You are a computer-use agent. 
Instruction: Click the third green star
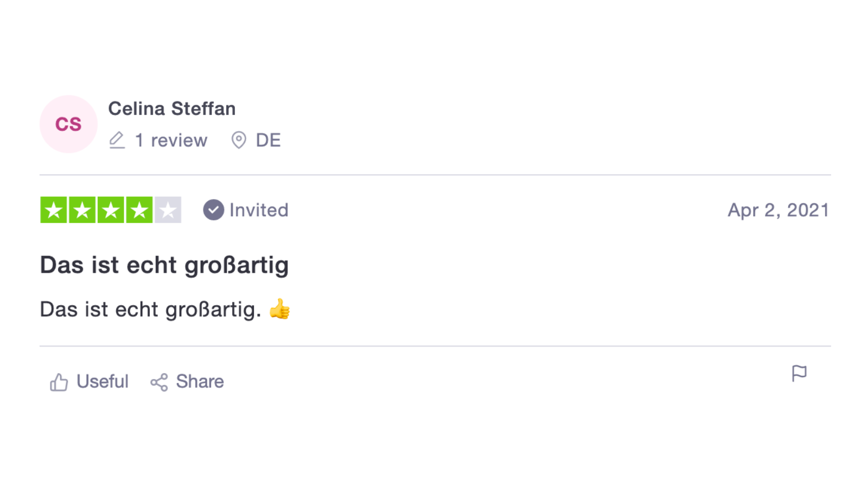pos(111,210)
